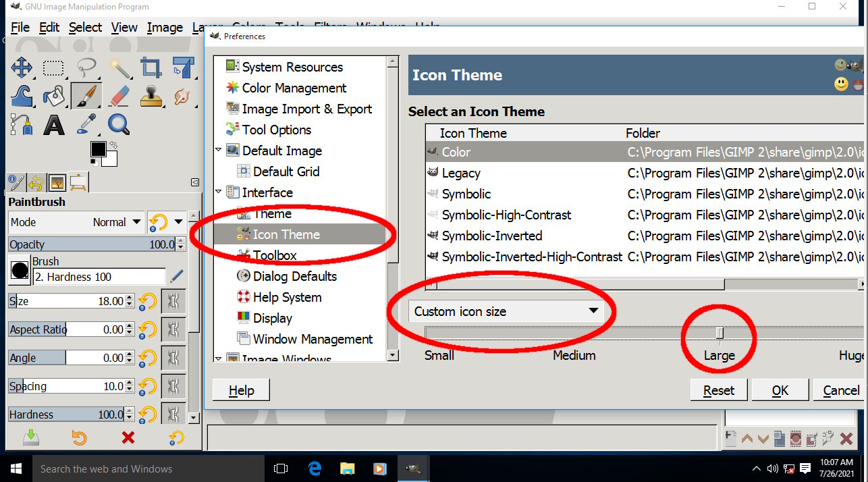868x482 pixels.
Task: Choose the Symbolic-Inverted icon theme row
Action: point(645,236)
